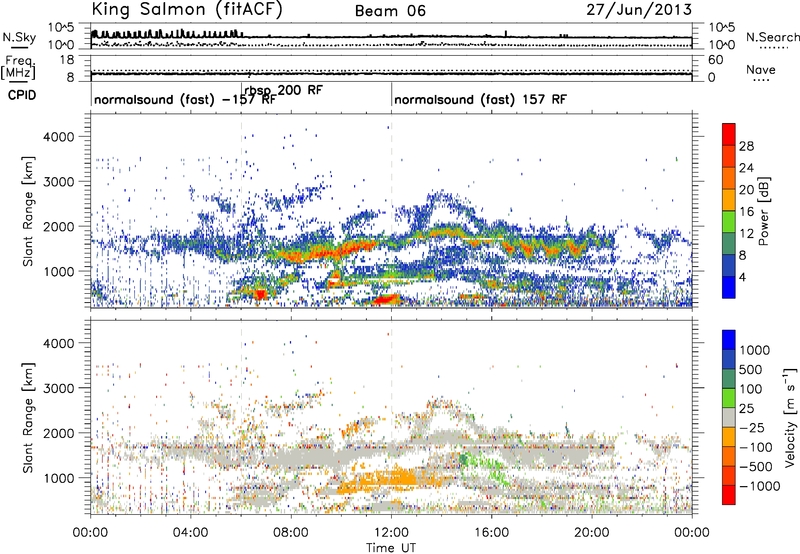800x554 pixels.
Task: Click the 'N.Search' legend label
Action: [772, 37]
